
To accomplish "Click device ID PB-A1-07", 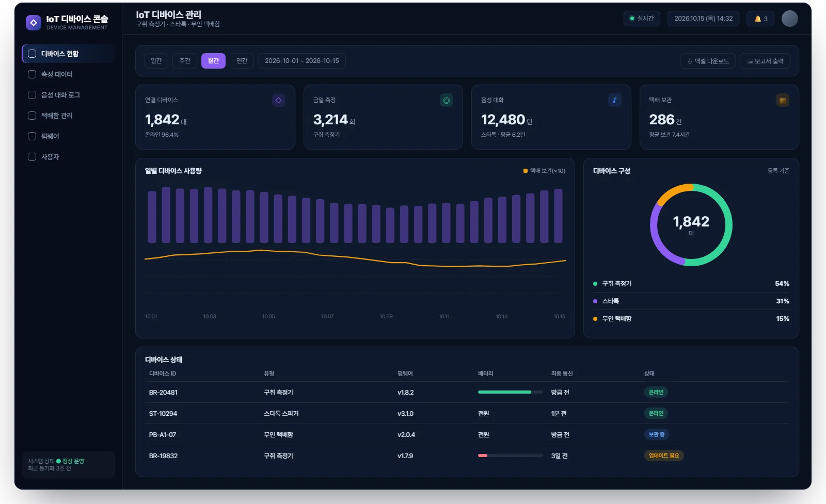I will tap(163, 435).
